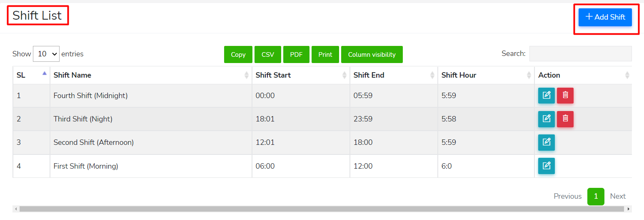This screenshot has width=644, height=220.
Task: Go to pagination page 1
Action: pos(596,196)
